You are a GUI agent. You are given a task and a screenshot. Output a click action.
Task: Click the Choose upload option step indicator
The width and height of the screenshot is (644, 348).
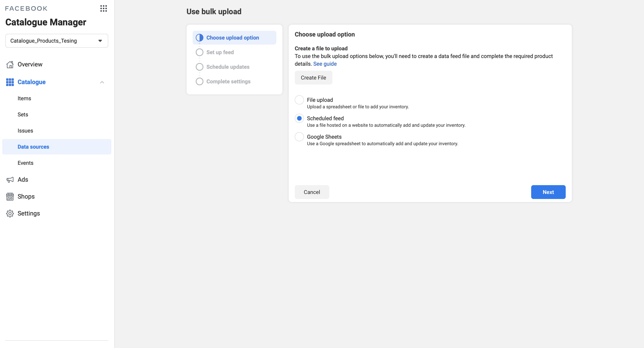pyautogui.click(x=233, y=37)
